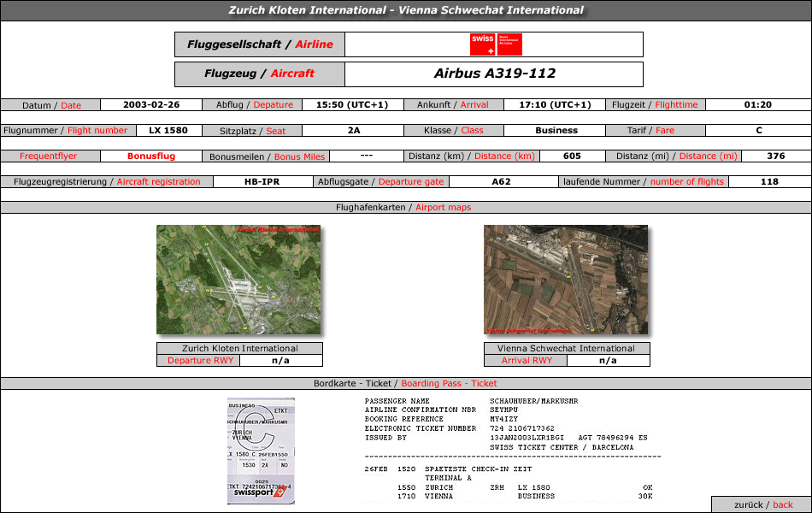
Task: Click the Arrival RWY label
Action: click(x=526, y=361)
